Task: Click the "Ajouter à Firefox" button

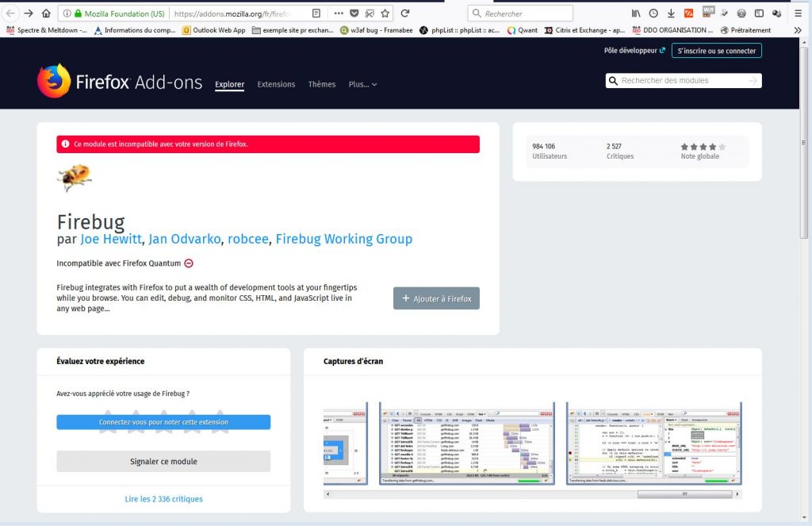Action: click(x=436, y=298)
